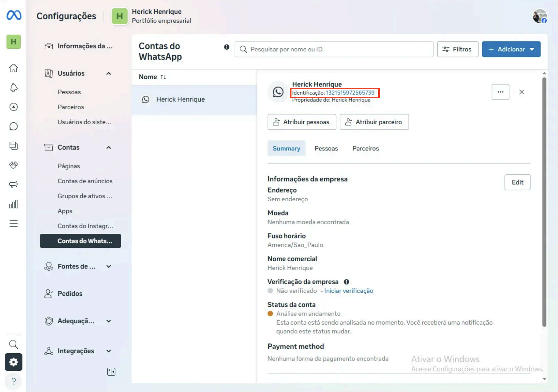
Task: Select Contas de anúncios in the menu
Action: click(x=85, y=181)
